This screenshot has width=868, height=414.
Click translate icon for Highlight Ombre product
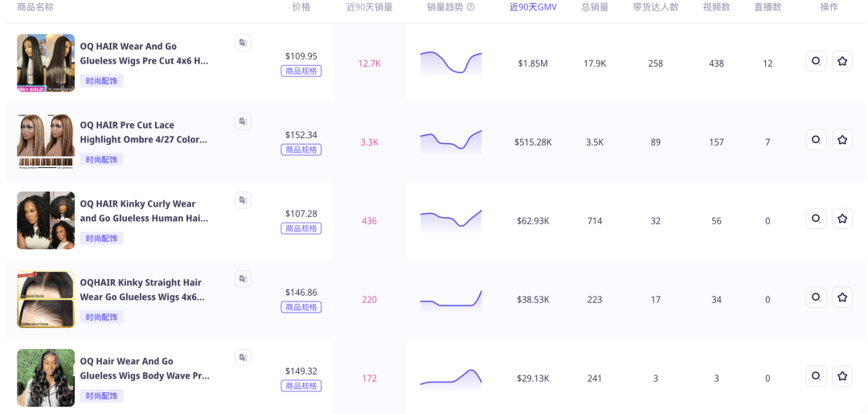243,121
